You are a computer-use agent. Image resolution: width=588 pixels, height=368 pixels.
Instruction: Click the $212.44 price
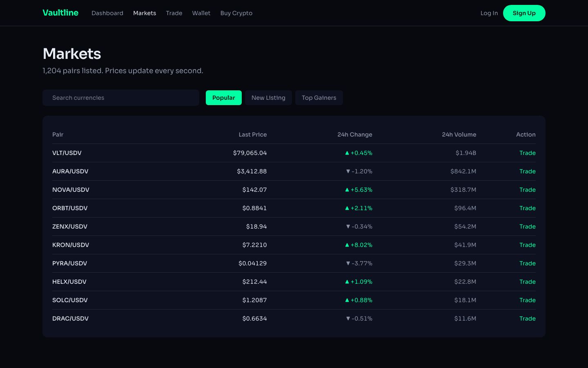point(254,282)
